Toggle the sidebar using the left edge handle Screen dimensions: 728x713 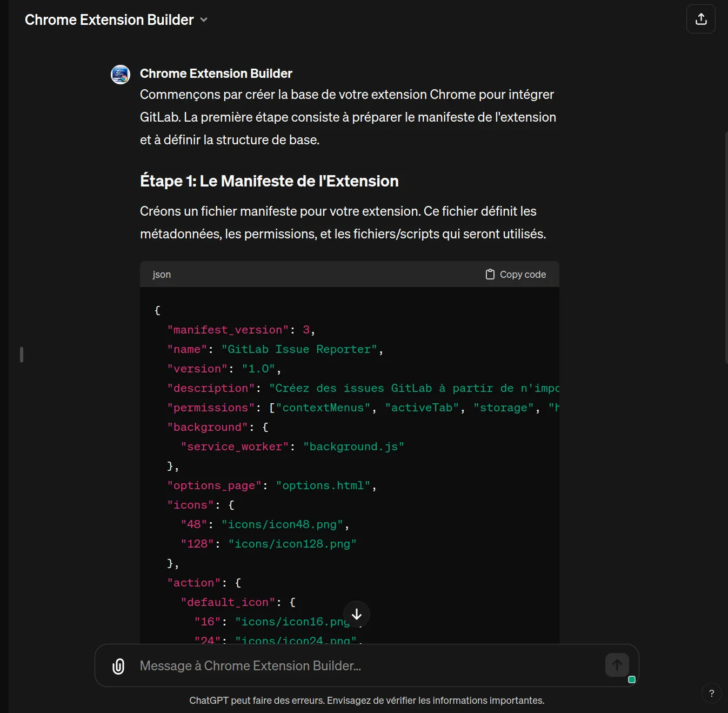click(22, 355)
